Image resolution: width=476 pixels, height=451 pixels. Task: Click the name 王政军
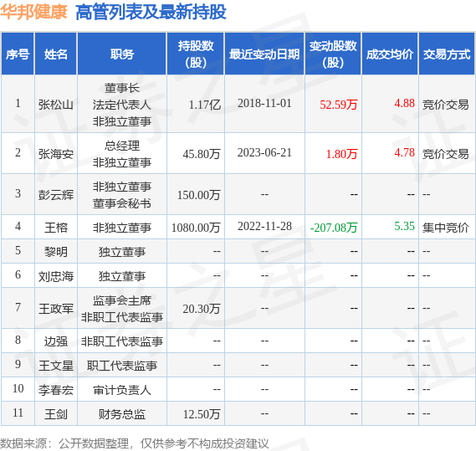[x=56, y=309]
